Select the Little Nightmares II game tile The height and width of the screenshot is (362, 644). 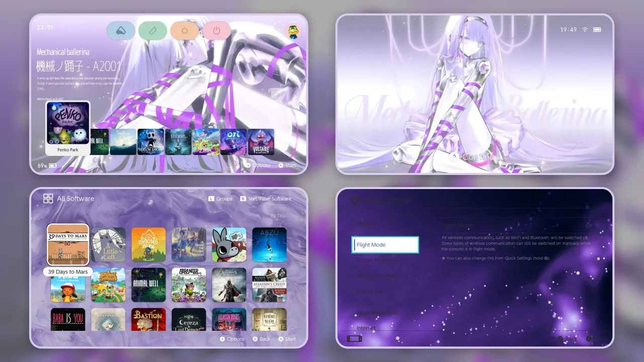click(179, 142)
